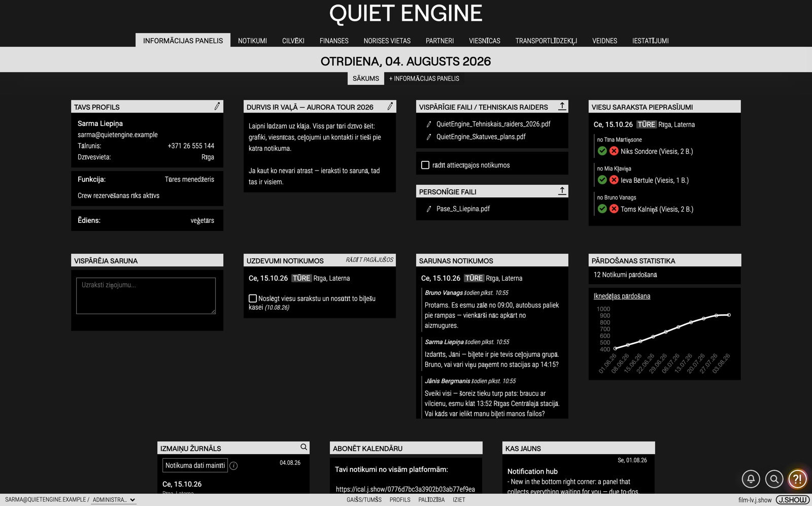Click the last data point on sales chart

729,315
